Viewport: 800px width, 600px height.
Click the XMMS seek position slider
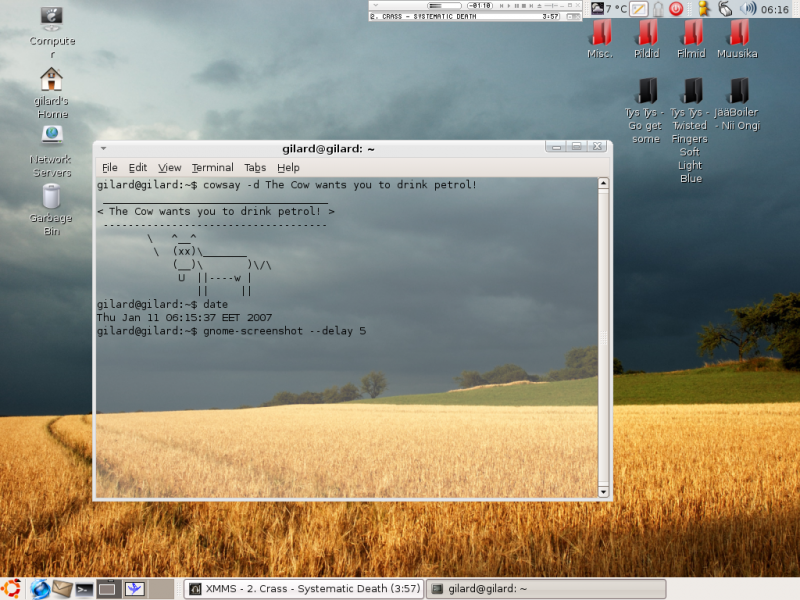tap(551, 6)
